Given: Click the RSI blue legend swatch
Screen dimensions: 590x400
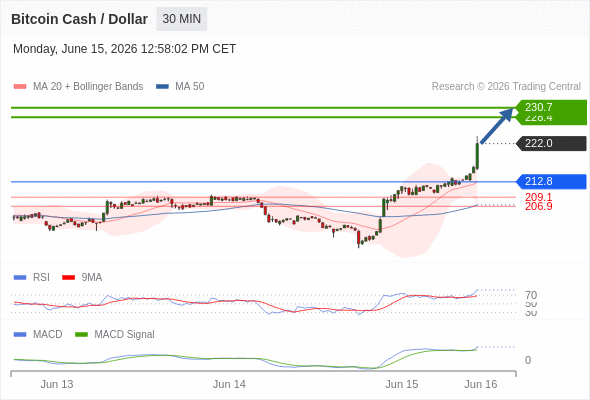Looking at the screenshot, I should pyautogui.click(x=20, y=278).
